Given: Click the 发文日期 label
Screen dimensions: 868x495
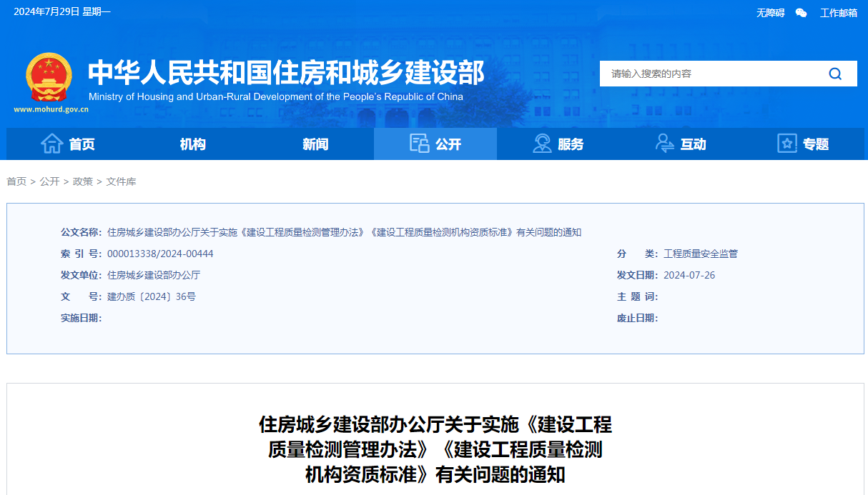Looking at the screenshot, I should (x=638, y=275).
